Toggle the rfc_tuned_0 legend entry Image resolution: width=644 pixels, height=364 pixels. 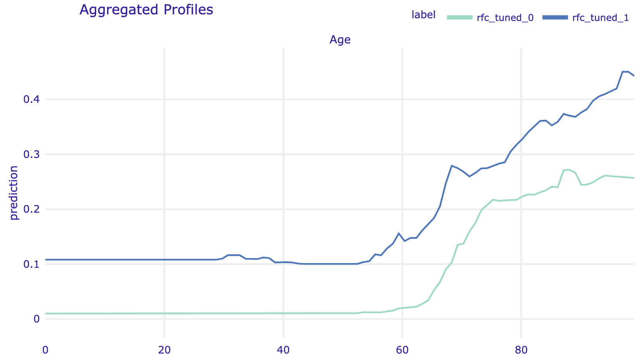click(x=505, y=18)
